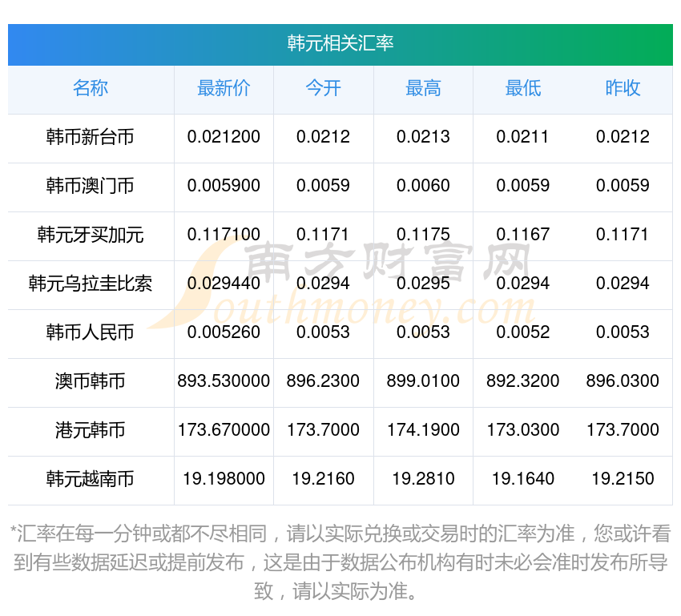Select latest price 0.005260
This screenshot has height=616, width=681.
[x=224, y=332]
